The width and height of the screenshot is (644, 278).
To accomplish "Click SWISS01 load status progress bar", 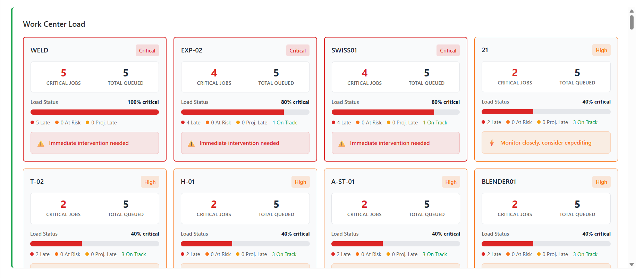I will point(396,112).
